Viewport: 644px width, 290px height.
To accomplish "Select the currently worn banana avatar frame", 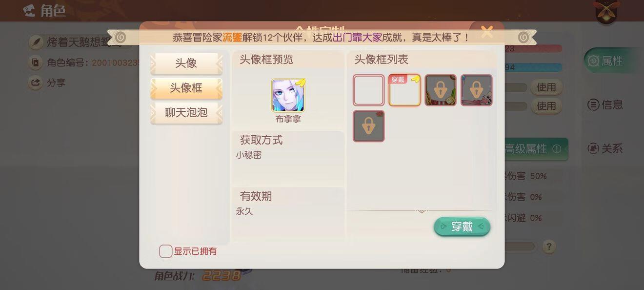I will click(404, 90).
